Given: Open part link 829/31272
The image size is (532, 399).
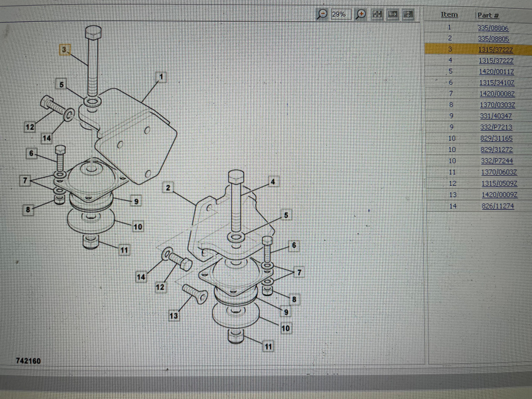Looking at the screenshot, I should point(496,149).
